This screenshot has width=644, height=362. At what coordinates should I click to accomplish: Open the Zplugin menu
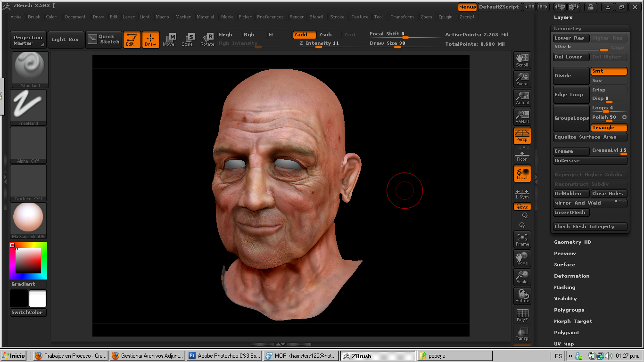pyautogui.click(x=446, y=17)
